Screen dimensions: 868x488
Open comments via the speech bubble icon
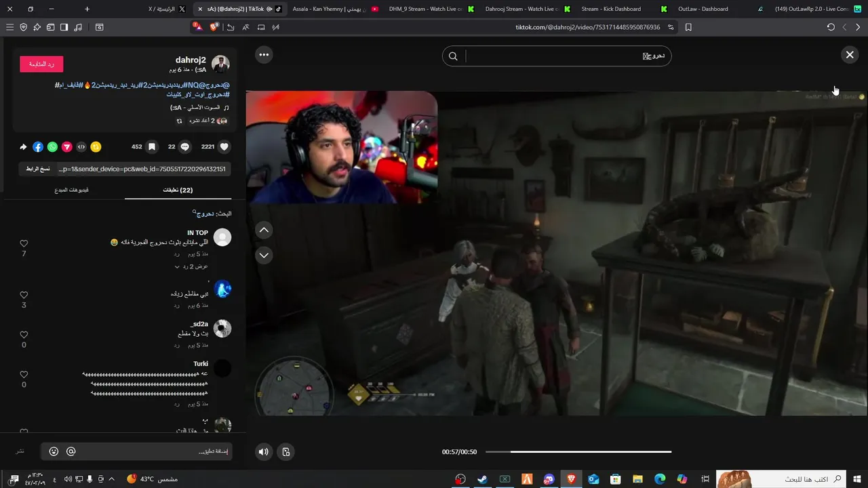185,146
